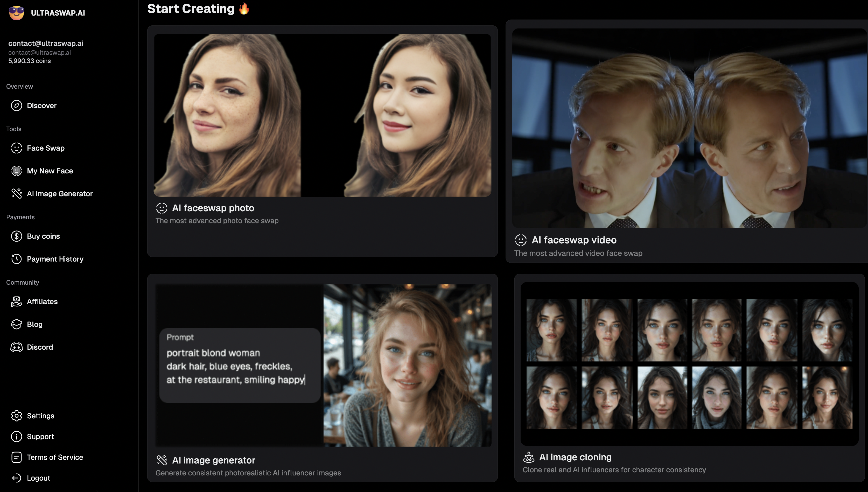Open AI Image Generator wand icon
Image resolution: width=868 pixels, height=492 pixels.
(16, 193)
